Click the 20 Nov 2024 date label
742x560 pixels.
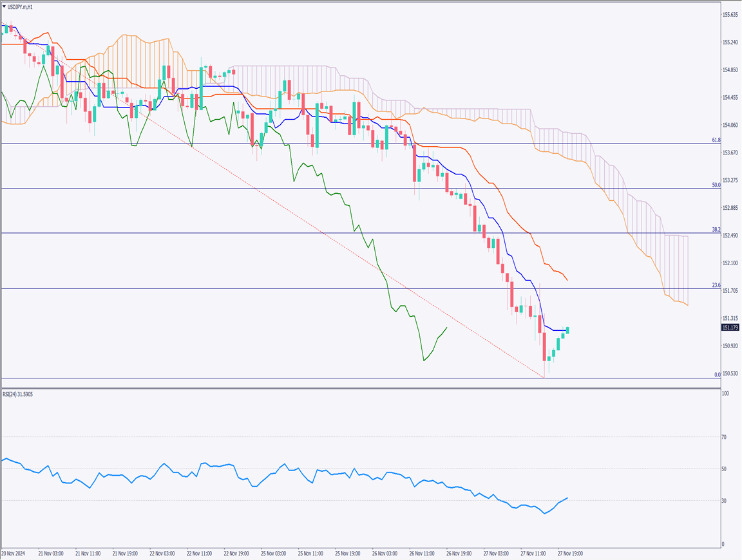coord(13,553)
